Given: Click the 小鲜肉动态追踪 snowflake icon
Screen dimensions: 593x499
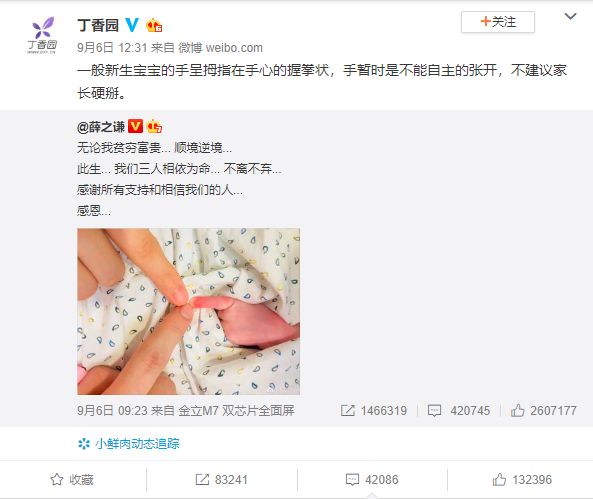Looking at the screenshot, I should [84, 443].
